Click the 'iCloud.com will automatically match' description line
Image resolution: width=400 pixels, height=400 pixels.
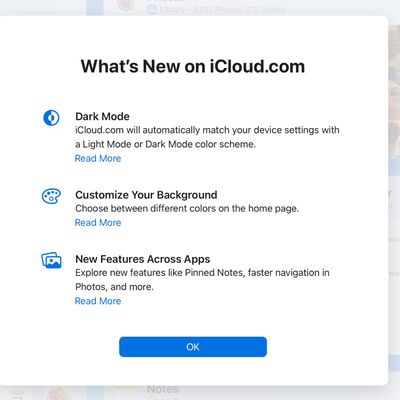pos(207,130)
